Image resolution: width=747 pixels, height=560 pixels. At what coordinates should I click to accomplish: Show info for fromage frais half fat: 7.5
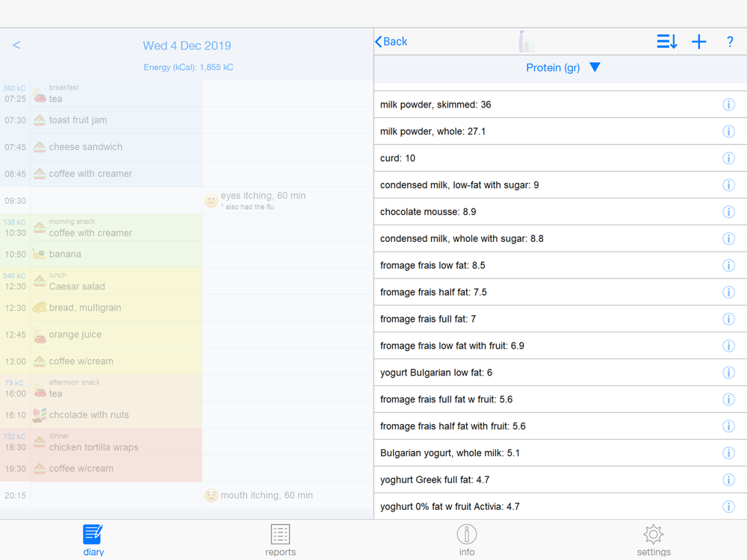728,292
